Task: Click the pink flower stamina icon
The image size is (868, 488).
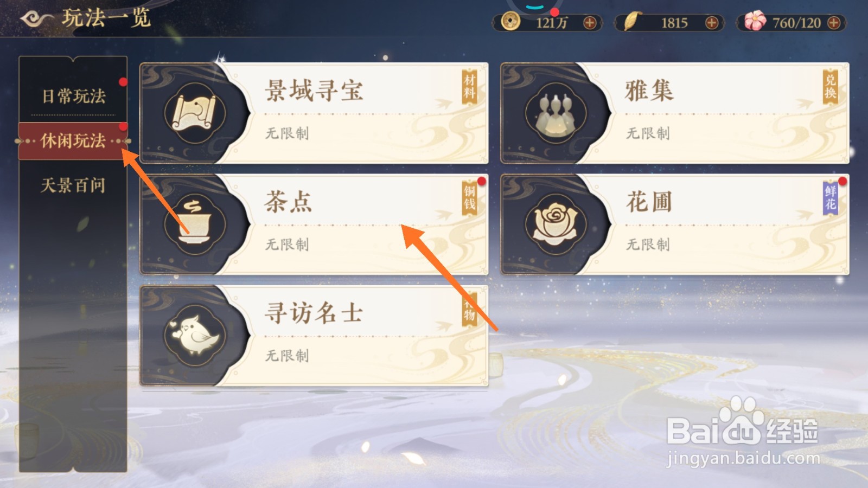Action: [x=755, y=21]
